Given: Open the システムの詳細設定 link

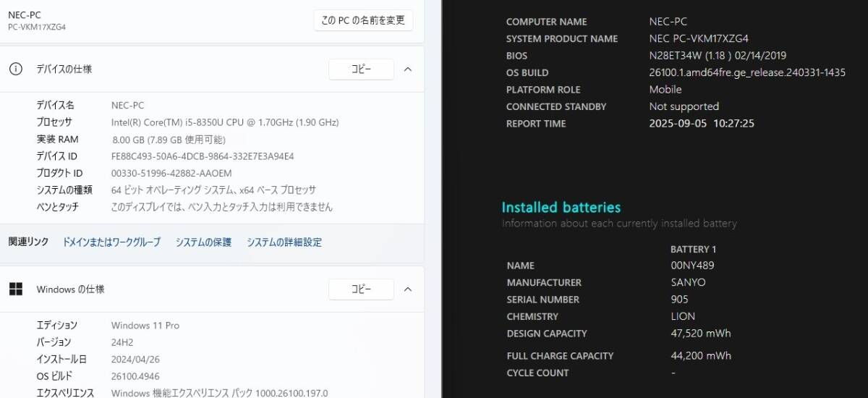Looking at the screenshot, I should [x=284, y=242].
